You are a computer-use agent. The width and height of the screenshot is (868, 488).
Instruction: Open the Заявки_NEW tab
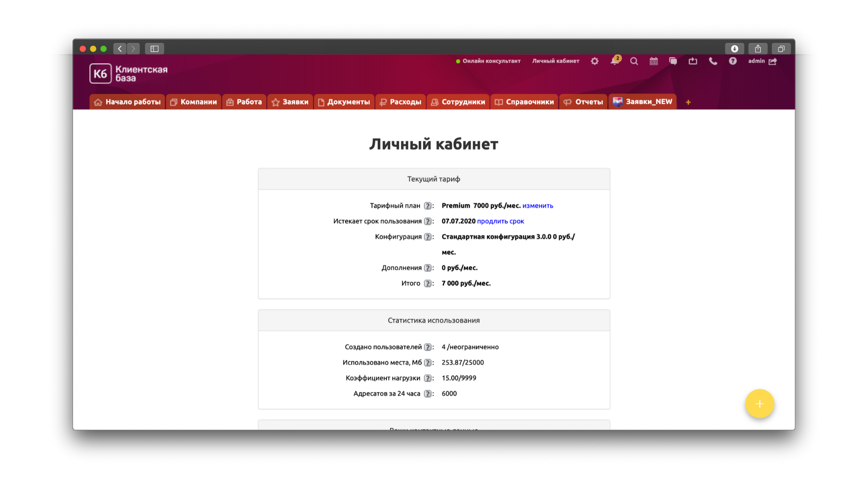pos(642,102)
